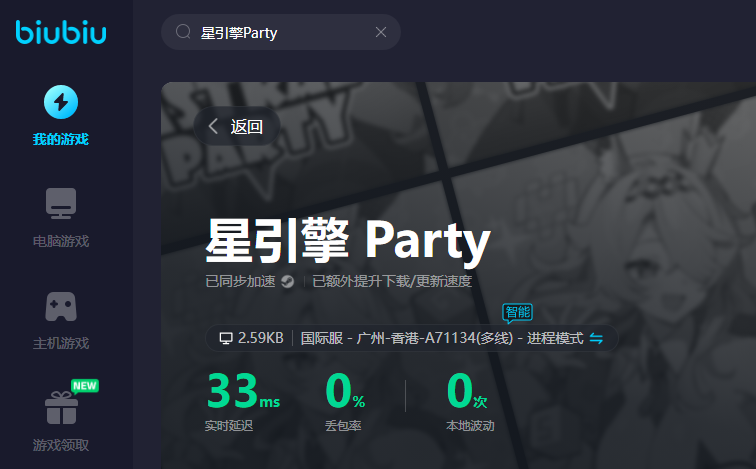Open 主机游戏 gamepad icon
Screen dimensions: 756x469
click(x=61, y=307)
